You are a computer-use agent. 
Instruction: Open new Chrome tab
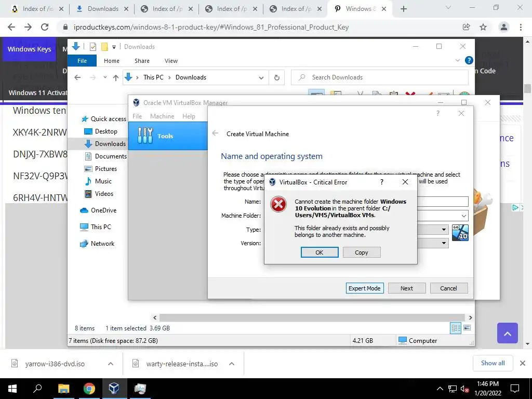403,9
